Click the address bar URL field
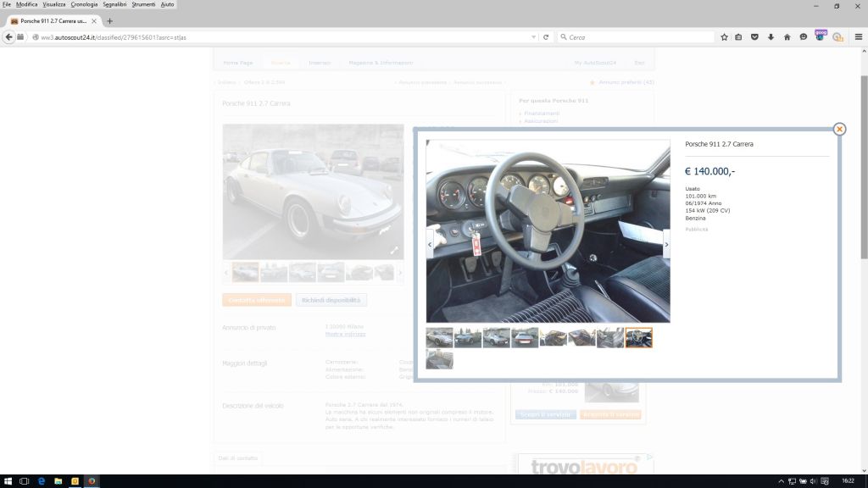This screenshot has width=868, height=488. pos(284,37)
